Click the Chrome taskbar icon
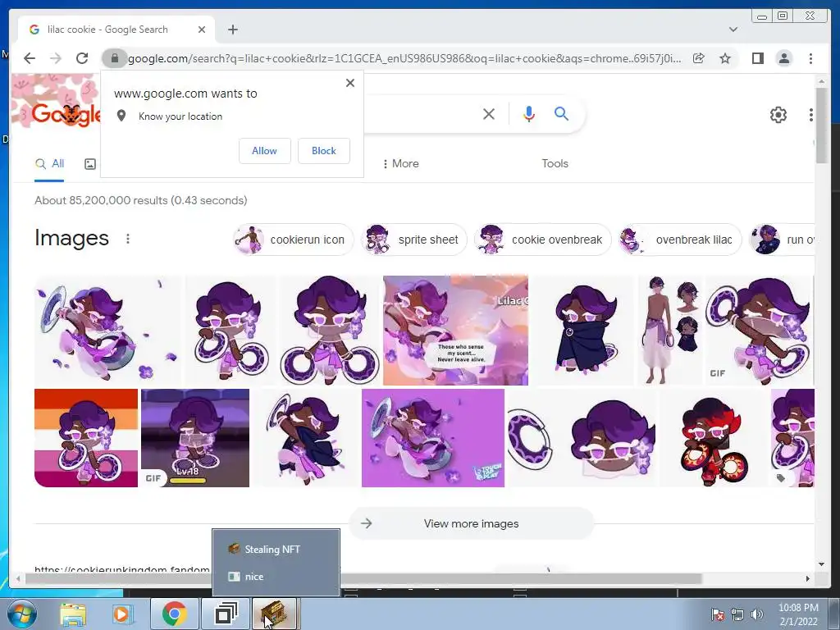 click(x=174, y=614)
